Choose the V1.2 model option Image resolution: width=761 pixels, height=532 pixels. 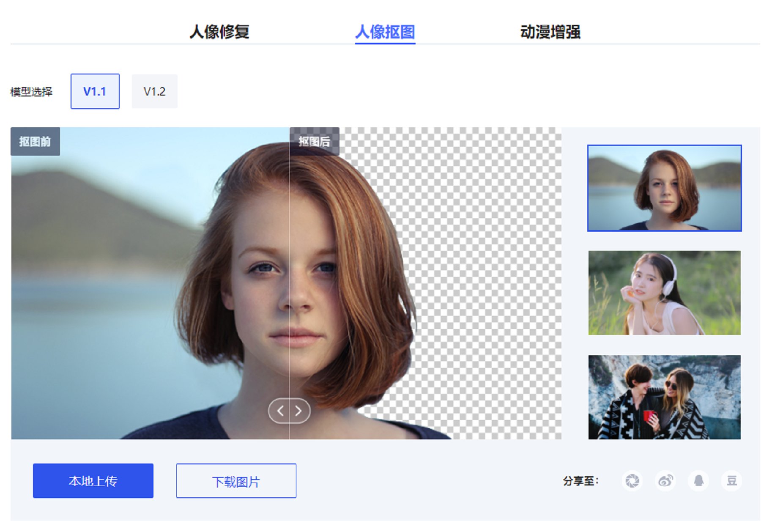click(154, 91)
